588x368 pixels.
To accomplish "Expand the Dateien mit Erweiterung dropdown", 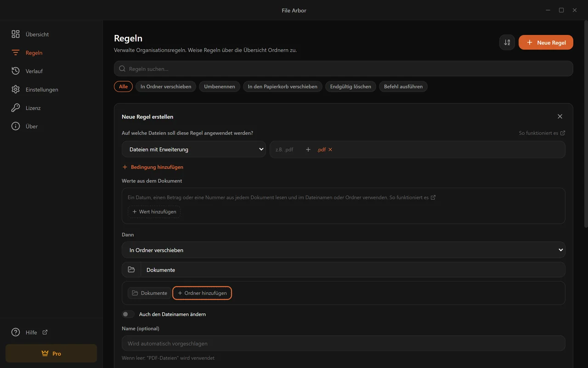I will pyautogui.click(x=194, y=149).
